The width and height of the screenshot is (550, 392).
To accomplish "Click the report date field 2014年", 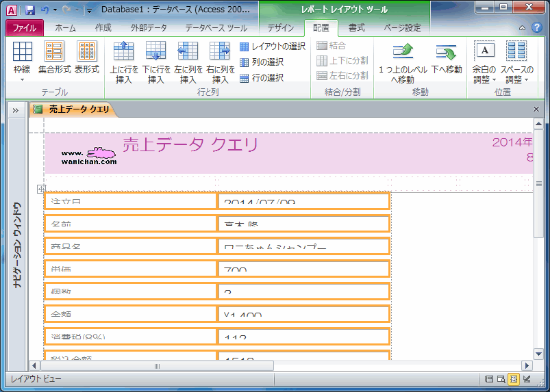I will [x=512, y=142].
